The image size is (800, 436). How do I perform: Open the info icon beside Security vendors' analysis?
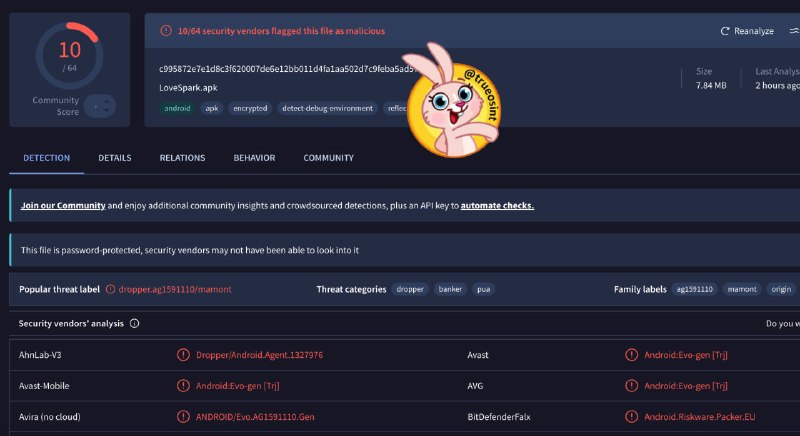pyautogui.click(x=134, y=323)
